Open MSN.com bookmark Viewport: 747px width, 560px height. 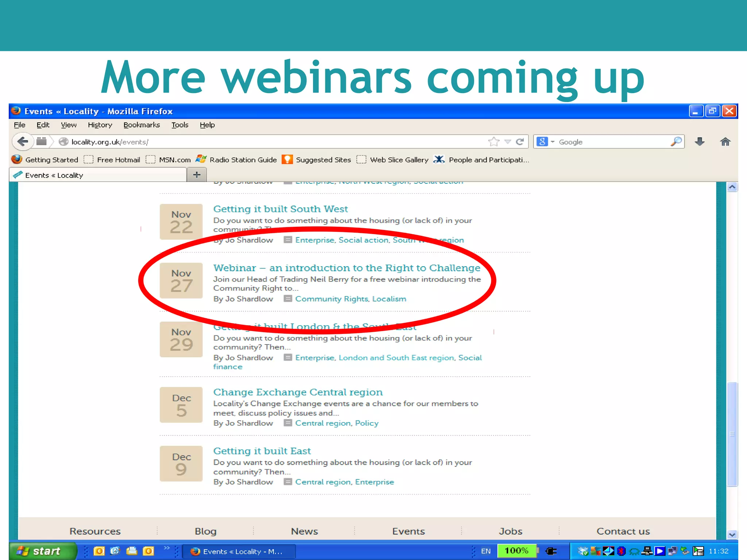point(168,160)
